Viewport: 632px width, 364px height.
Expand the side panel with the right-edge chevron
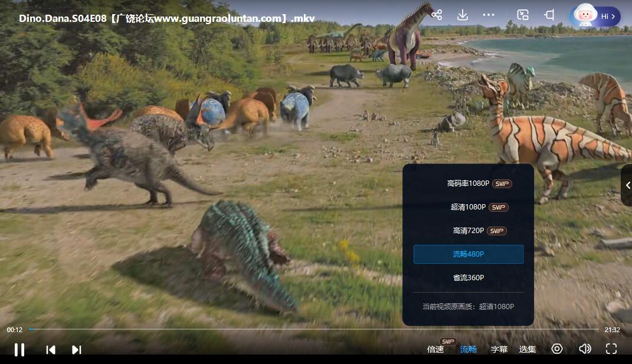627,185
